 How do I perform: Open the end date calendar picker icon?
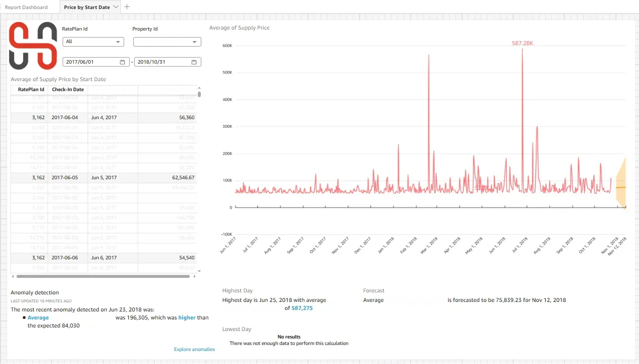tap(194, 62)
